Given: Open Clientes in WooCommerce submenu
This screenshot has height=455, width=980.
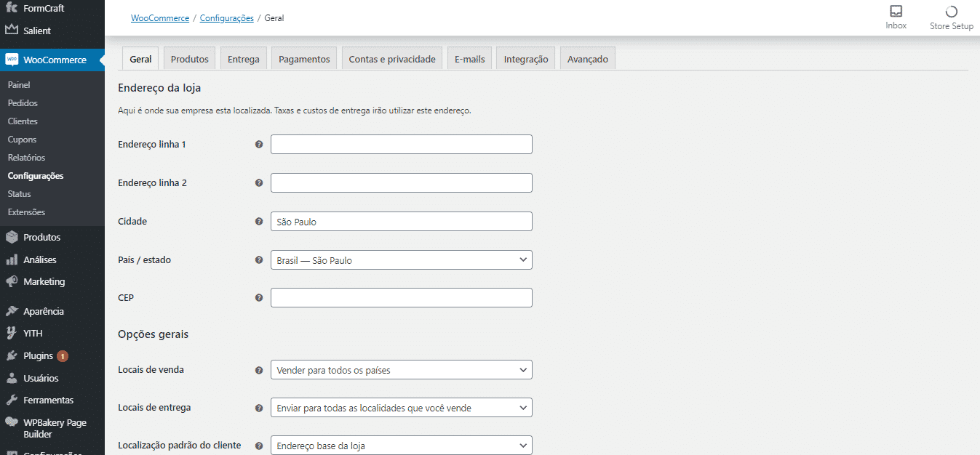Looking at the screenshot, I should click(x=23, y=121).
